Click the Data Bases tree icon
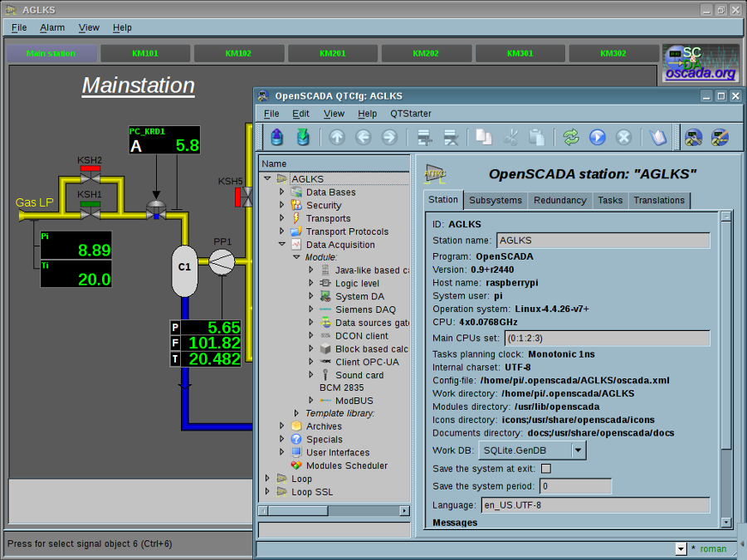 296,192
